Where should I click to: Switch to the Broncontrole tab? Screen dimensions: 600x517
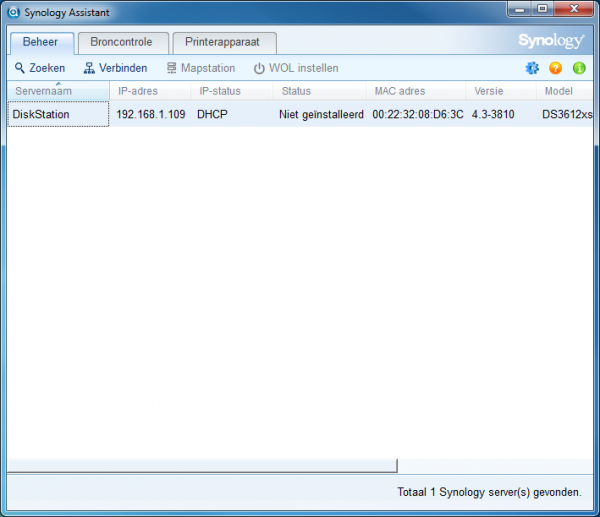coord(123,42)
